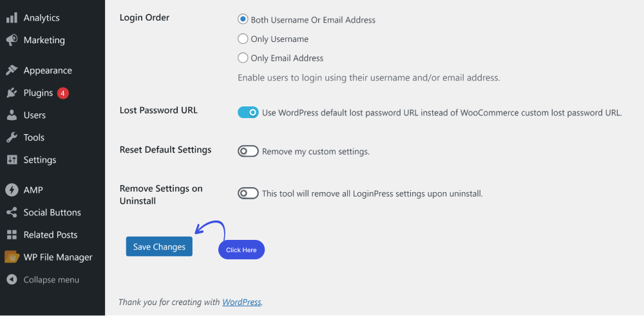Click the AMP lightning bolt icon
Image resolution: width=644 pixels, height=316 pixels.
(x=12, y=190)
